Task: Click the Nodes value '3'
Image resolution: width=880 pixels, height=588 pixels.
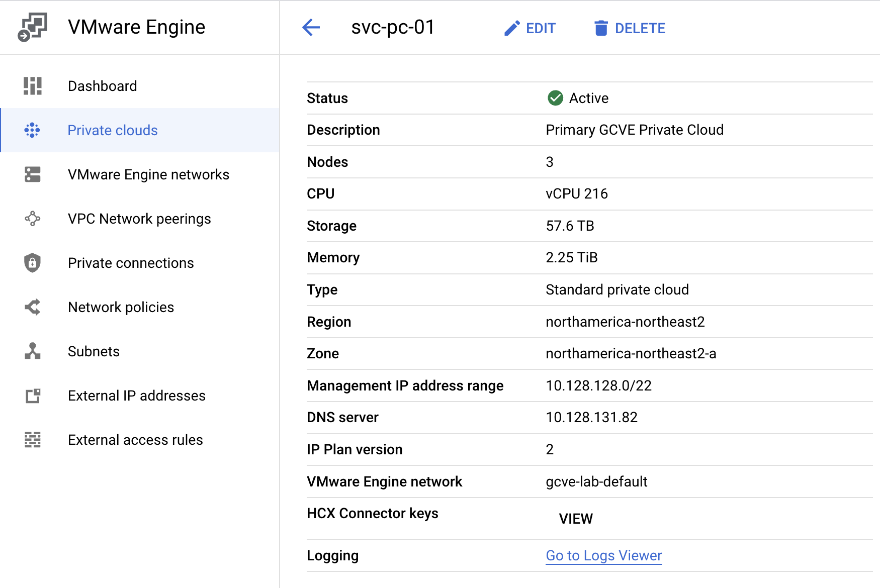Action: tap(550, 162)
